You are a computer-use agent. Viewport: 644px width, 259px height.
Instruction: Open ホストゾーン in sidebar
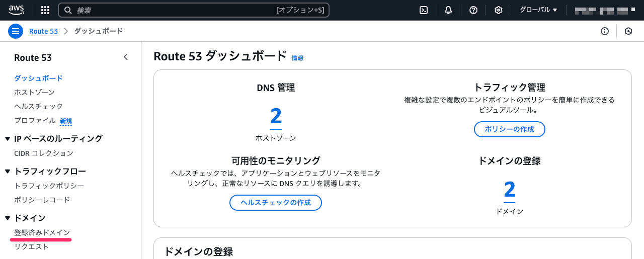click(34, 92)
